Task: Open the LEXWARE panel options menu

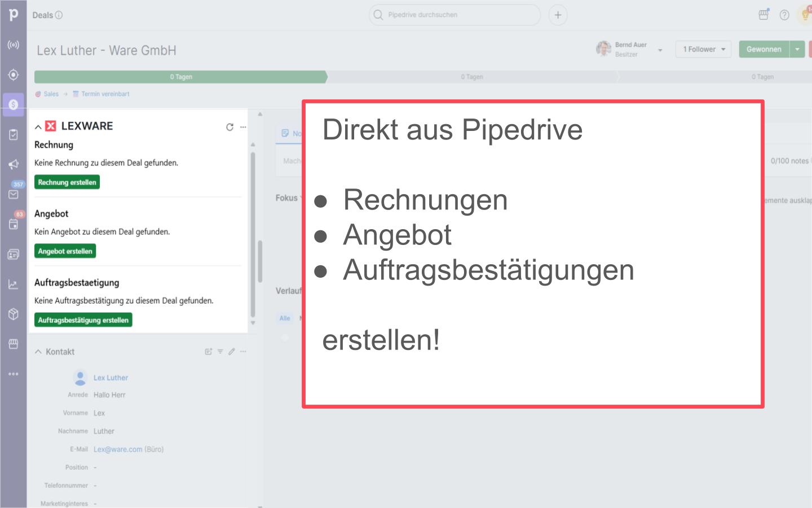Action: (243, 127)
